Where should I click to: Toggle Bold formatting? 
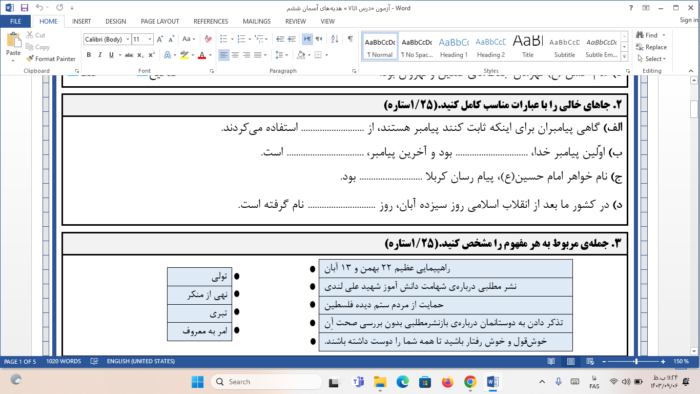[x=89, y=55]
